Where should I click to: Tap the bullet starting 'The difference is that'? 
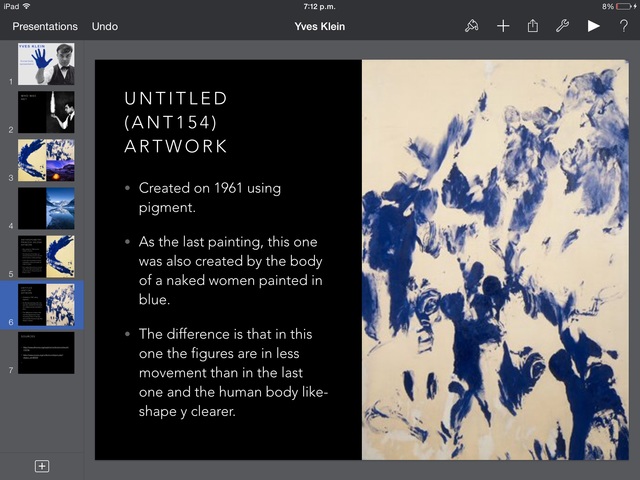pyautogui.click(x=233, y=372)
